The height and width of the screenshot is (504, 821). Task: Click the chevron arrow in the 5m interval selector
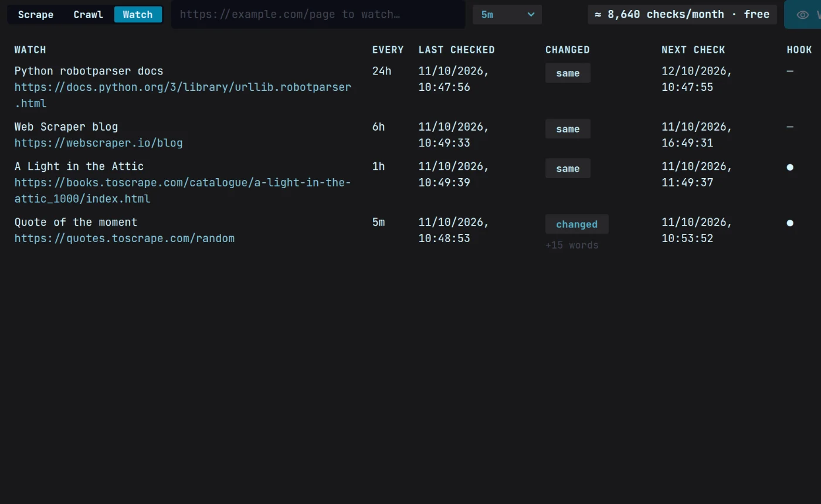tap(531, 15)
